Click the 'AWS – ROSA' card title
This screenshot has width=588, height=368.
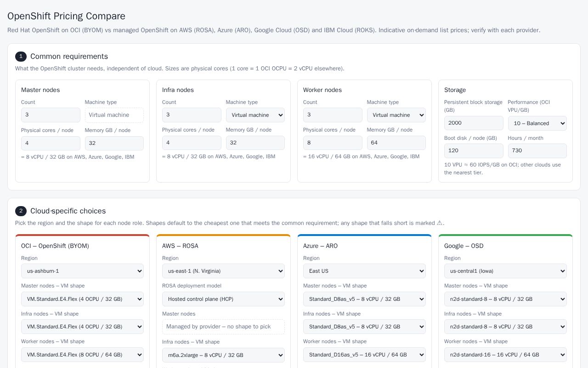point(180,246)
